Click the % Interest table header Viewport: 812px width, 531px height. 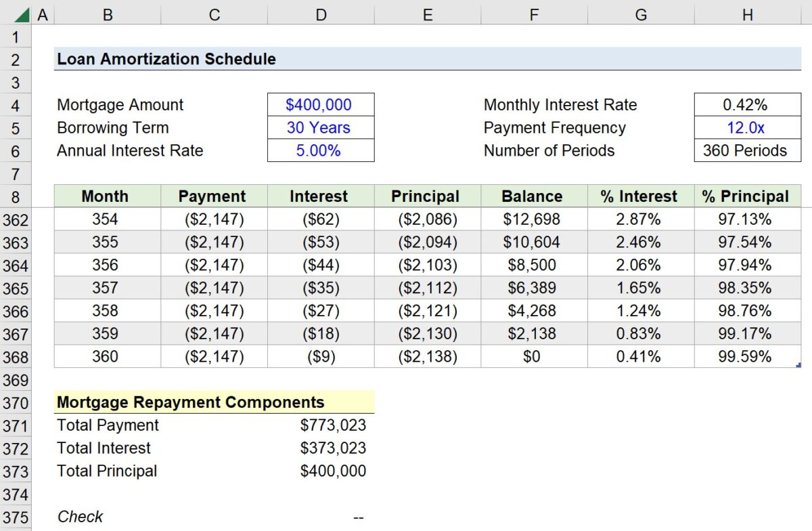[x=640, y=196]
